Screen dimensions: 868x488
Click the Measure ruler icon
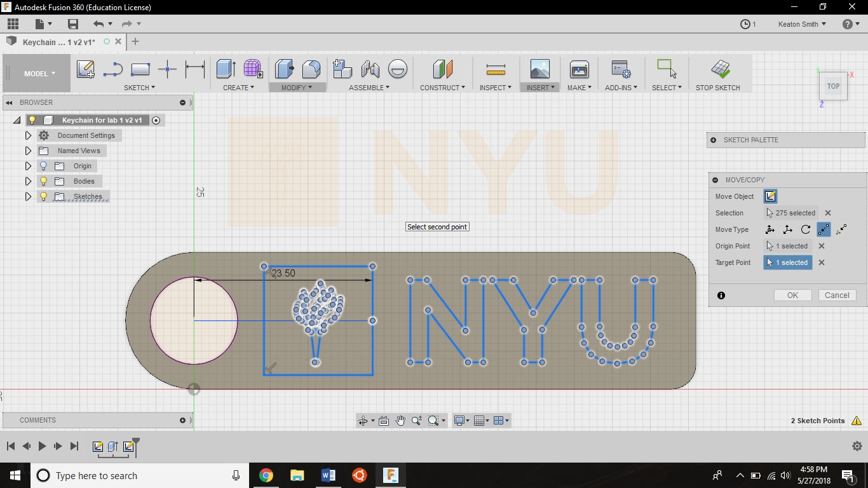496,69
